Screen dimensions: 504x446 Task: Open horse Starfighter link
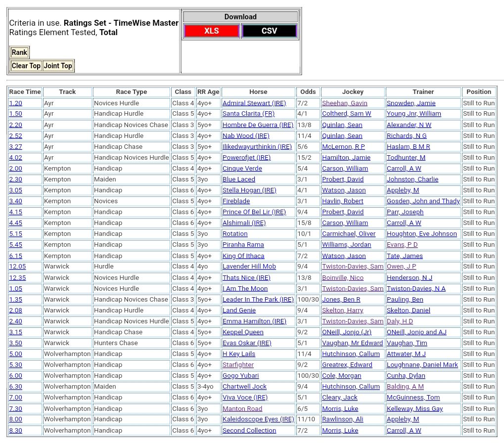(238, 365)
